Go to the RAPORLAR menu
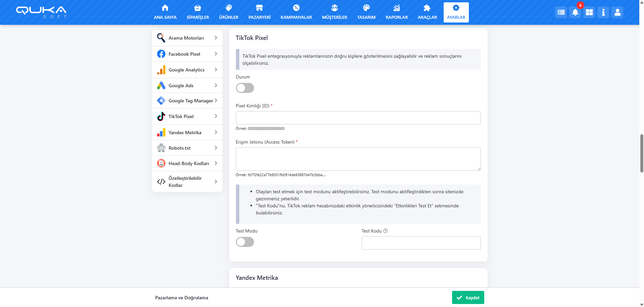Screen dimensions: 644x307 396,12
